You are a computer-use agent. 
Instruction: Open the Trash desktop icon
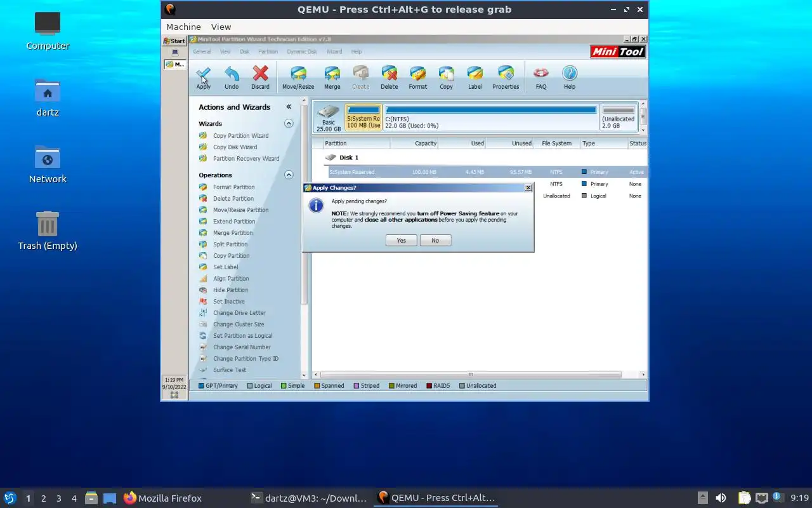point(48,231)
